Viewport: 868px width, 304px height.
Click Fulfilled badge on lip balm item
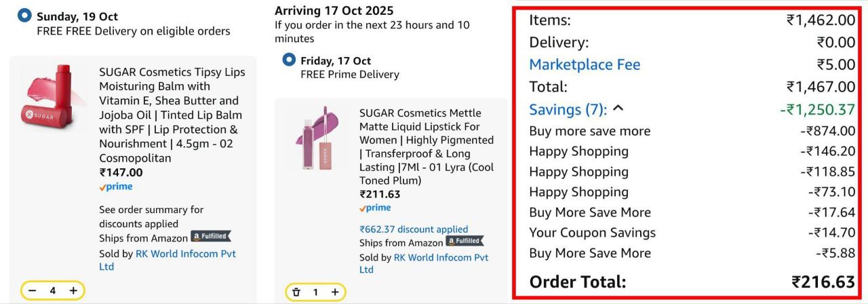coord(210,237)
